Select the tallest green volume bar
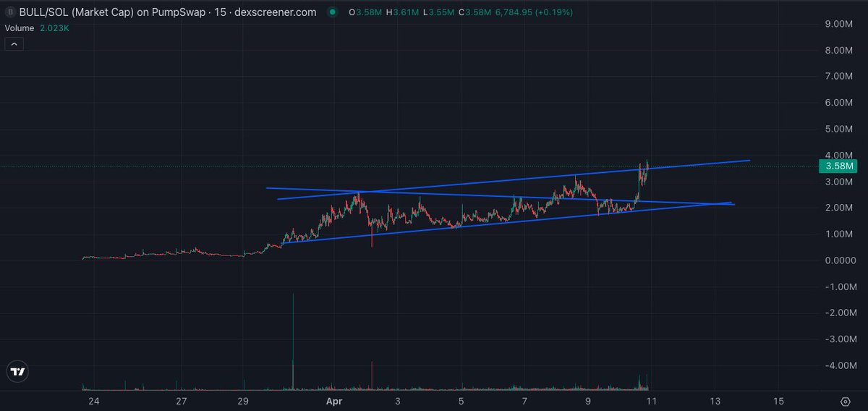 click(x=293, y=342)
